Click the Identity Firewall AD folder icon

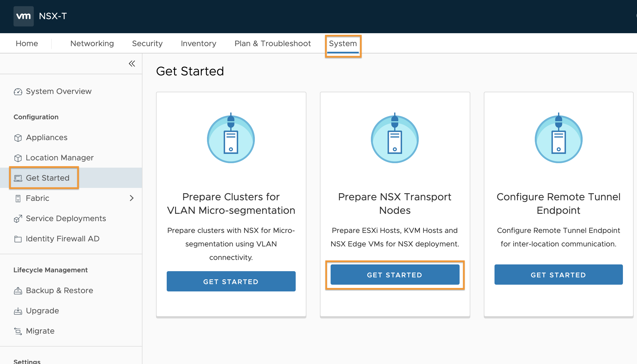pos(18,239)
